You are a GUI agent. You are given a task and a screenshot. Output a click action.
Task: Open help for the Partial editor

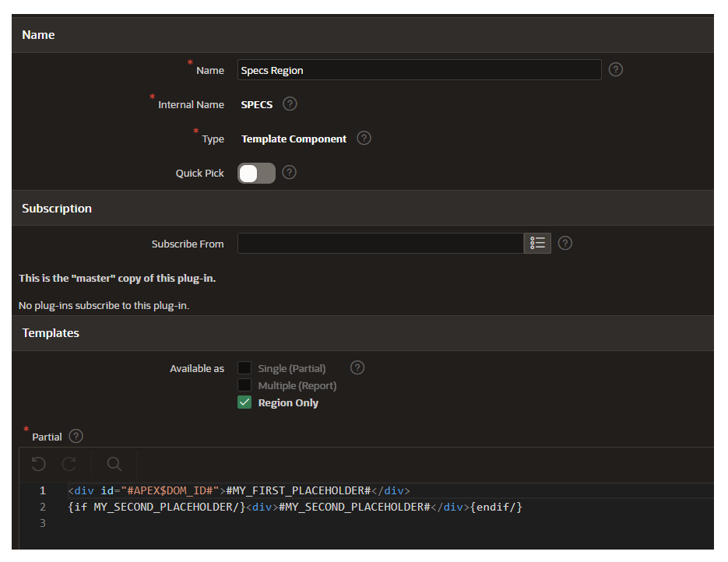[x=76, y=436]
